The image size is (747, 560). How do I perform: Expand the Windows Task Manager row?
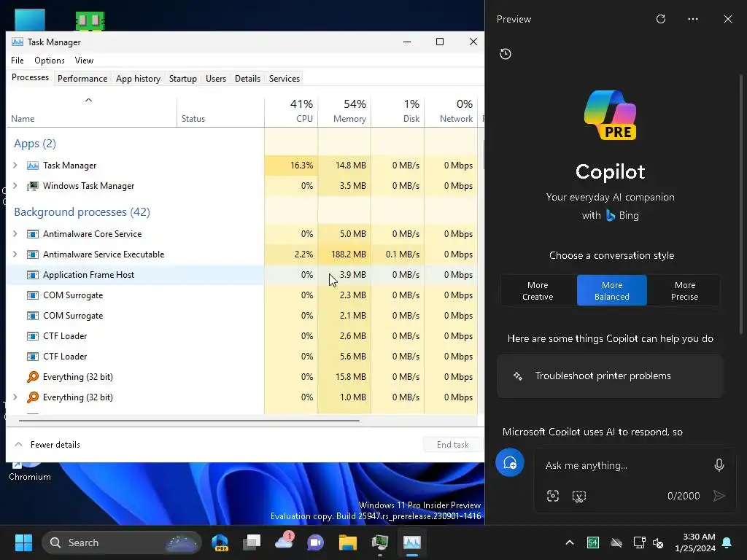click(15, 186)
